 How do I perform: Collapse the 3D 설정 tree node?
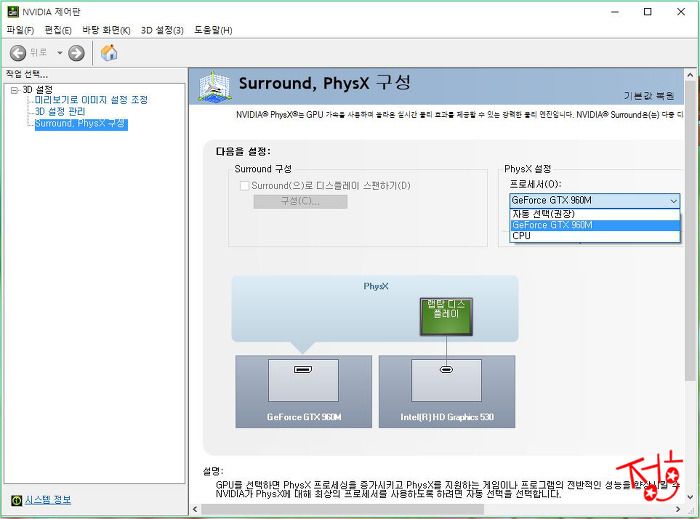[14, 90]
